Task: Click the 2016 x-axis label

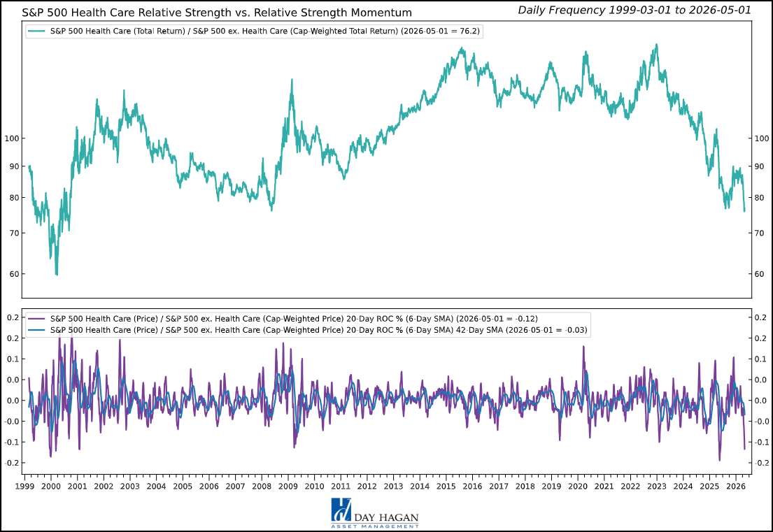Action: coord(472,486)
